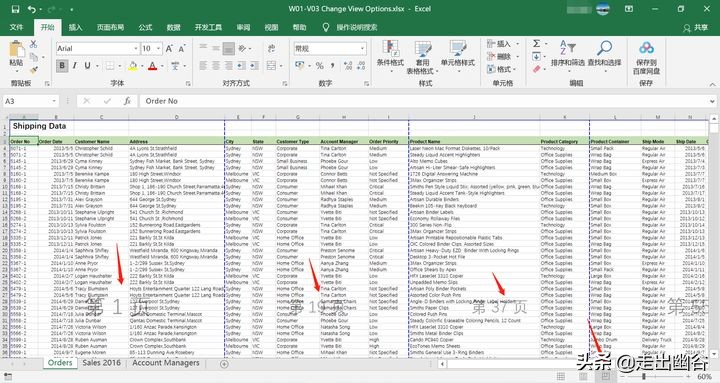
Task: Click the Paste (粘贴) clipboard icon
Action: (17, 49)
